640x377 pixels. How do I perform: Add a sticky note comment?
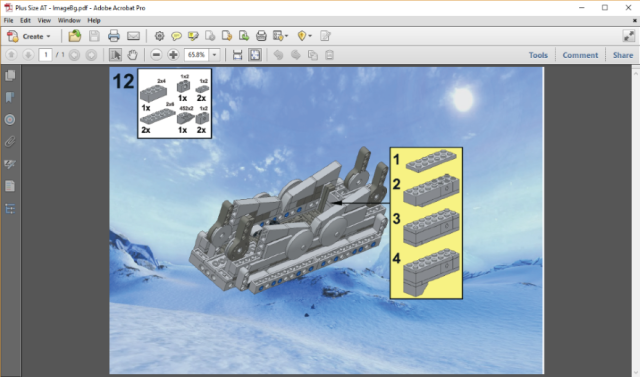[x=176, y=36]
